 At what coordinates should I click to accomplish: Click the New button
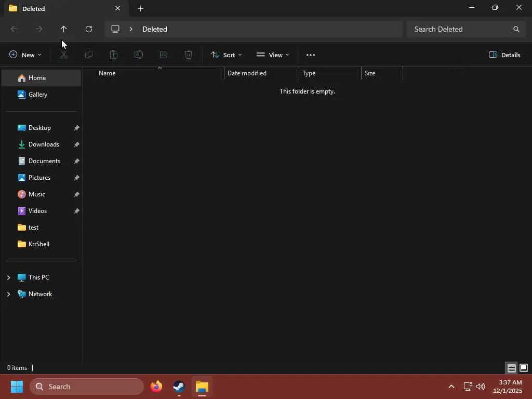pos(25,55)
